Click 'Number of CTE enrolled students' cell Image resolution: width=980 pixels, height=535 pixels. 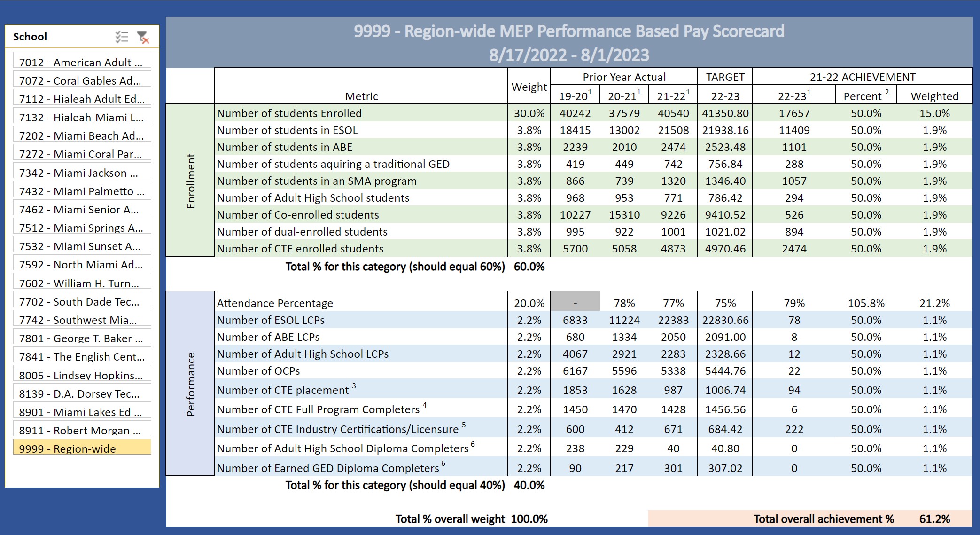click(361, 249)
